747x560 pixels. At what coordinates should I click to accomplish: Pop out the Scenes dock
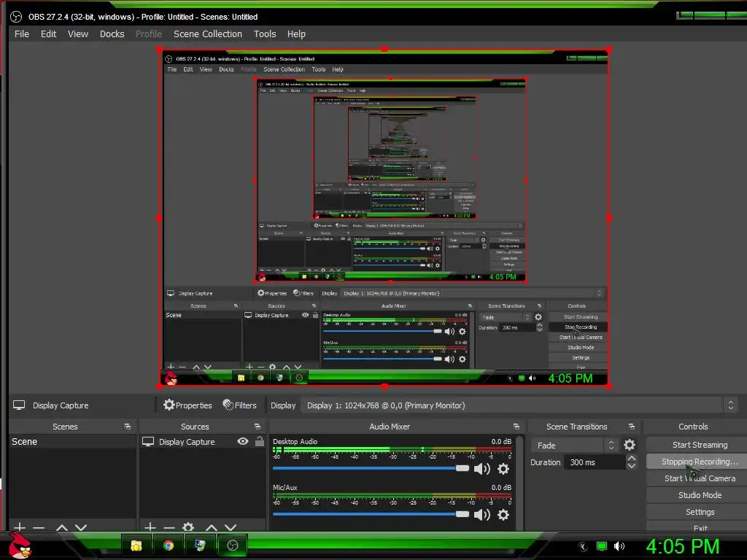127,426
